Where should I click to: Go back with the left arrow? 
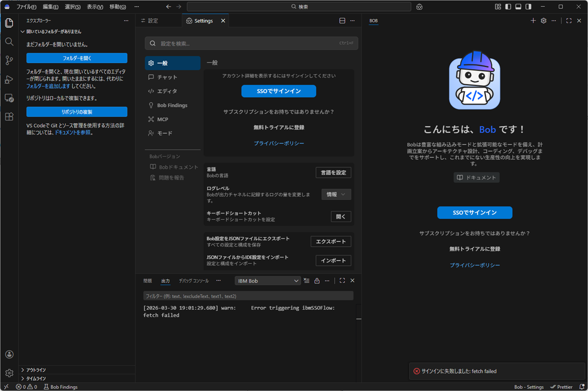coord(169,7)
